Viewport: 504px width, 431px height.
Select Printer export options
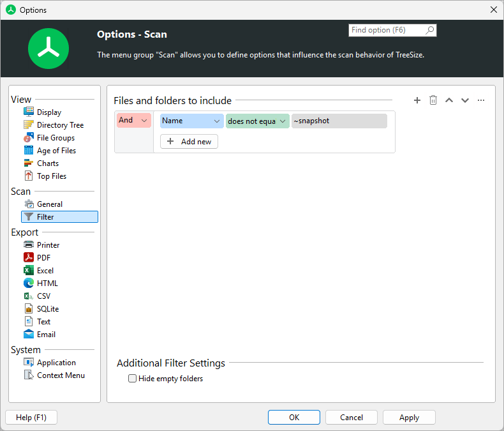(x=48, y=245)
